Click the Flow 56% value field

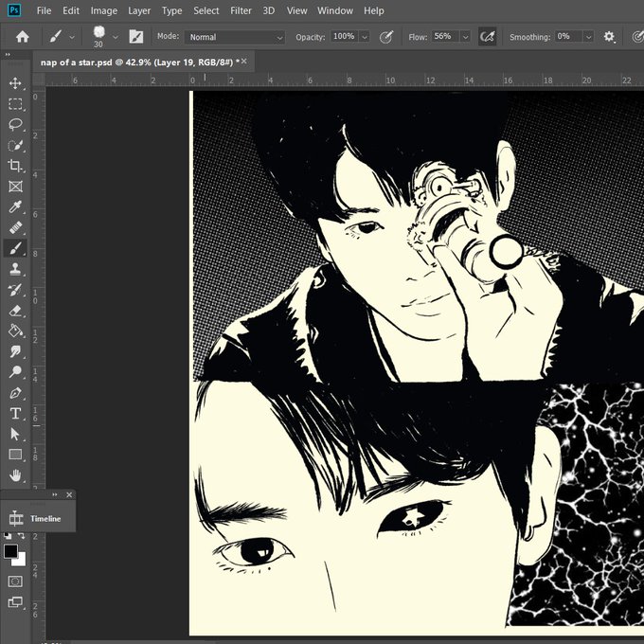click(445, 37)
